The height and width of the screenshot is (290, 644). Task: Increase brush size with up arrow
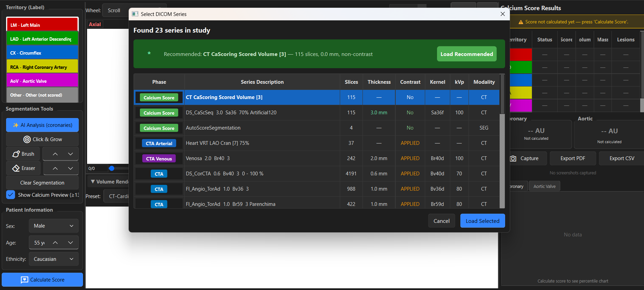click(x=55, y=154)
